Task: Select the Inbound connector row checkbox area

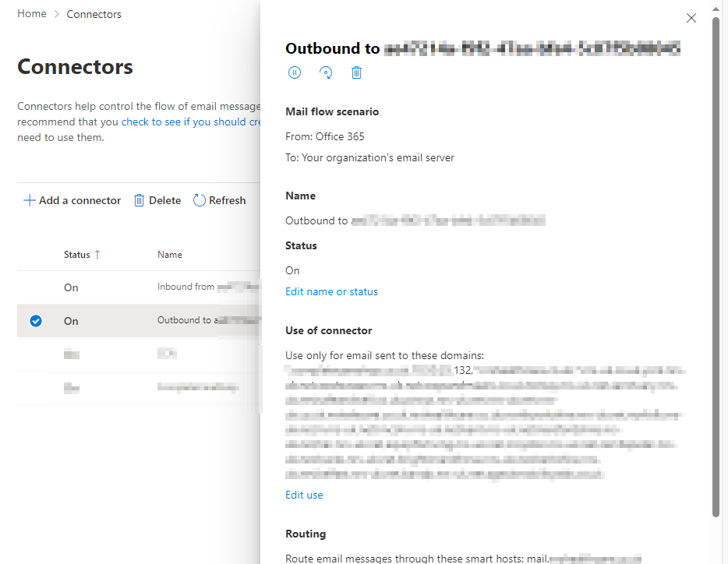Action: [x=35, y=287]
